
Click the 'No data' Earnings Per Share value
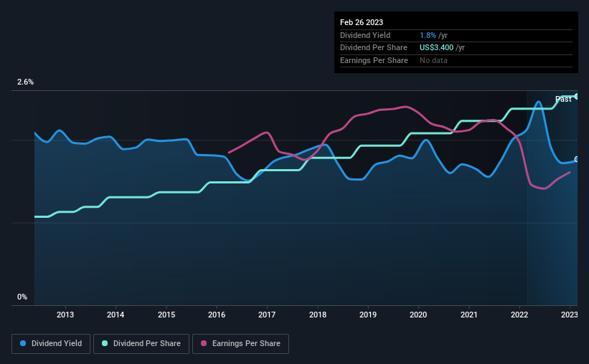(x=433, y=60)
